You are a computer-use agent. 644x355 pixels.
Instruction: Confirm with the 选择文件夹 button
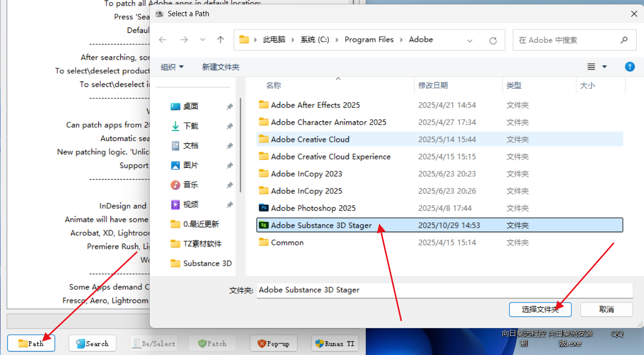pyautogui.click(x=540, y=309)
